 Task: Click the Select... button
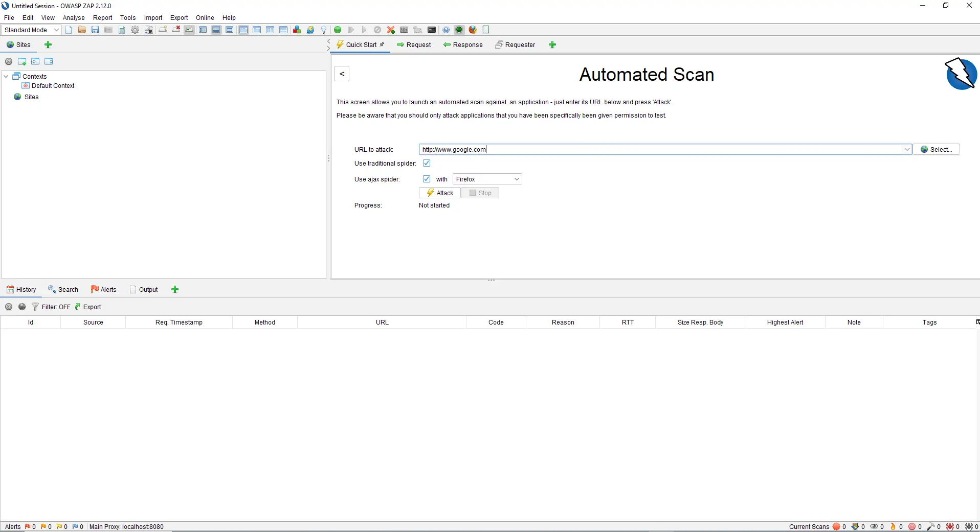[936, 150]
